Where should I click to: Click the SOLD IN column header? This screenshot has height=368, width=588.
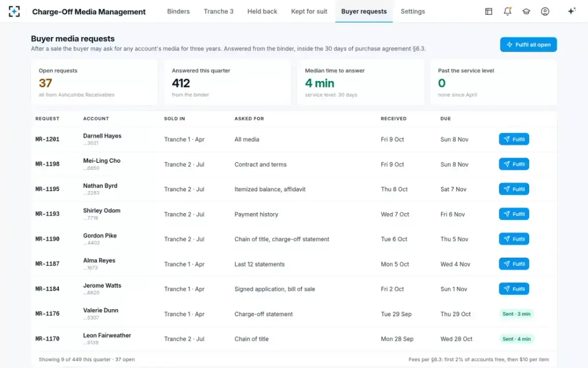(x=174, y=119)
